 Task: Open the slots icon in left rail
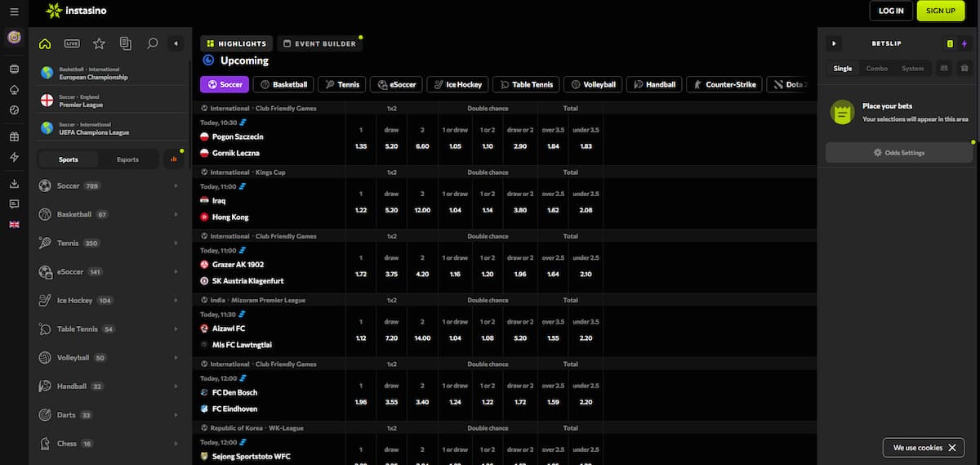14,69
